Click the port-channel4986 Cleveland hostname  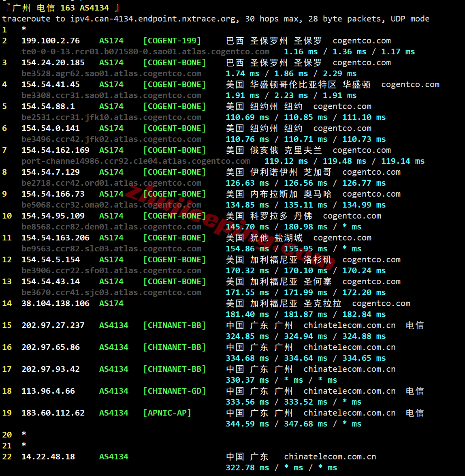(x=136, y=161)
